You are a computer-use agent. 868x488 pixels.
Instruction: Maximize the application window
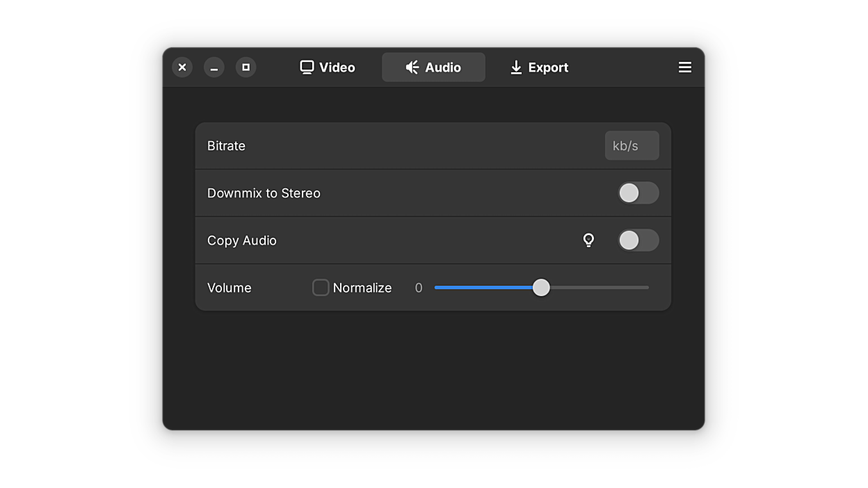(246, 67)
